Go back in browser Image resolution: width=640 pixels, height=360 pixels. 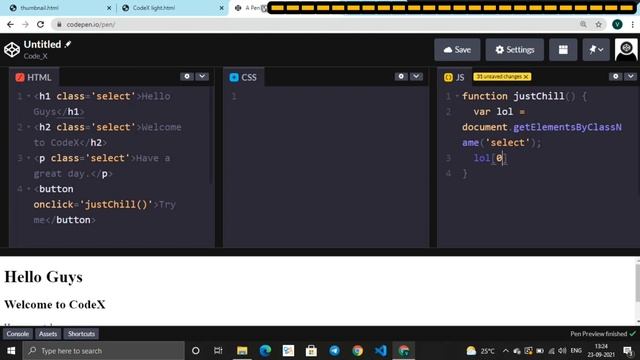(10, 24)
